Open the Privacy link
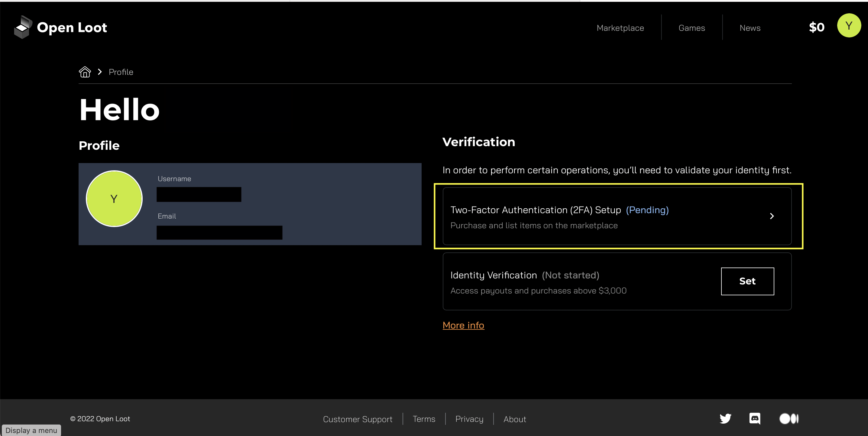The width and height of the screenshot is (868, 436). (469, 419)
